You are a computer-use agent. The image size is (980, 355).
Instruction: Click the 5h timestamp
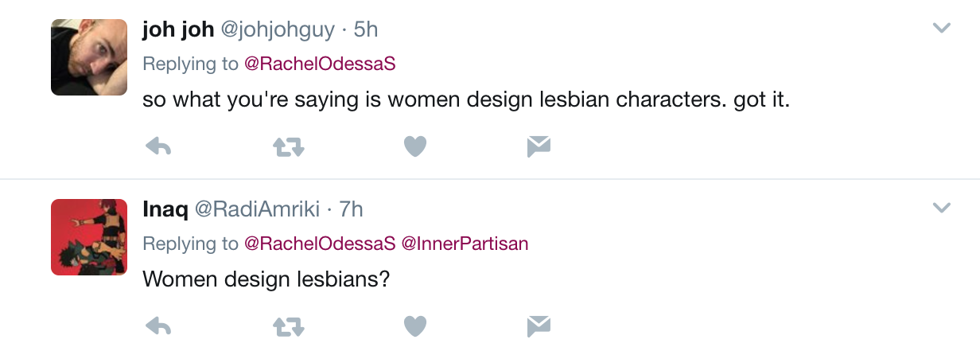click(365, 29)
